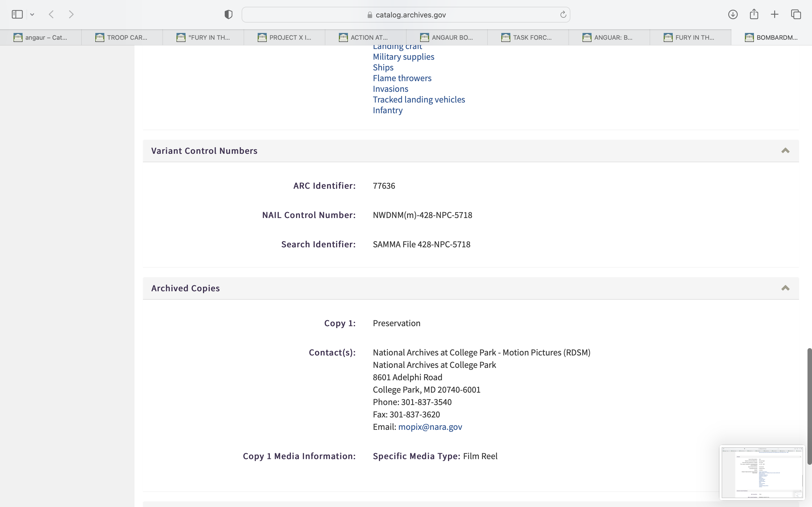Show tab overview icon

(x=796, y=14)
